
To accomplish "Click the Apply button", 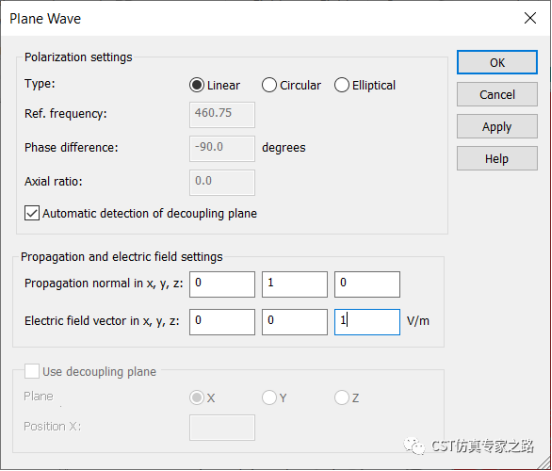I will (x=497, y=126).
